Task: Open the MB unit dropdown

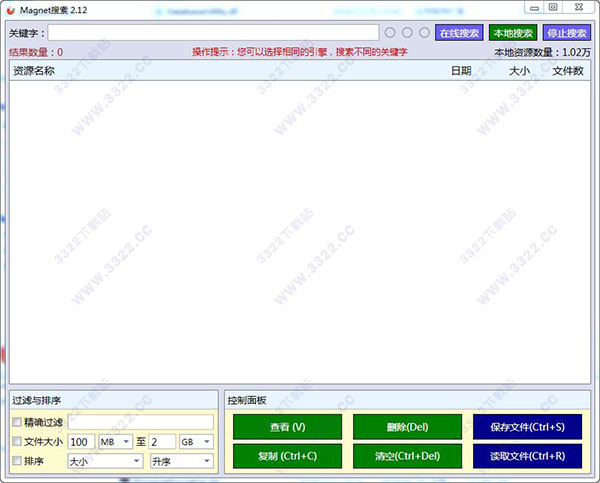Action: pyautogui.click(x=116, y=442)
